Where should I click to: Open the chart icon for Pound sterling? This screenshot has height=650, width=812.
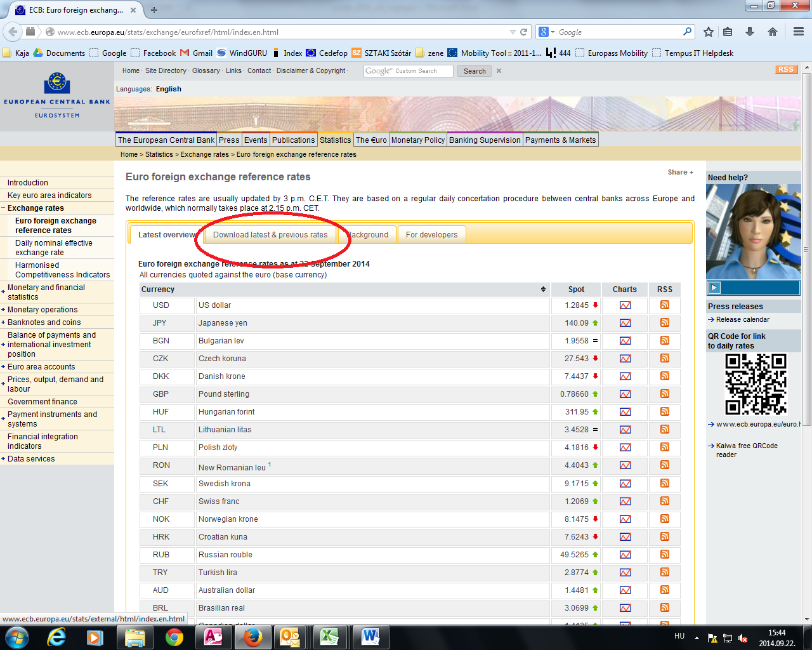click(625, 394)
